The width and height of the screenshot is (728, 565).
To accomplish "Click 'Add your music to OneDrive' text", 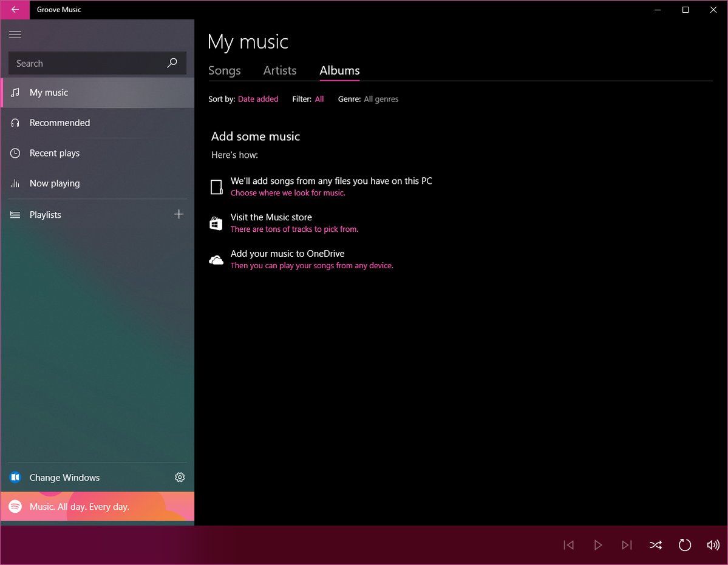I will (x=287, y=254).
